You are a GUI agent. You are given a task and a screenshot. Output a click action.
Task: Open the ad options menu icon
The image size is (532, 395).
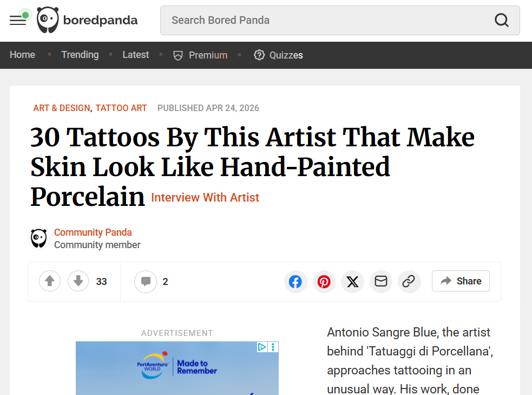point(274,347)
